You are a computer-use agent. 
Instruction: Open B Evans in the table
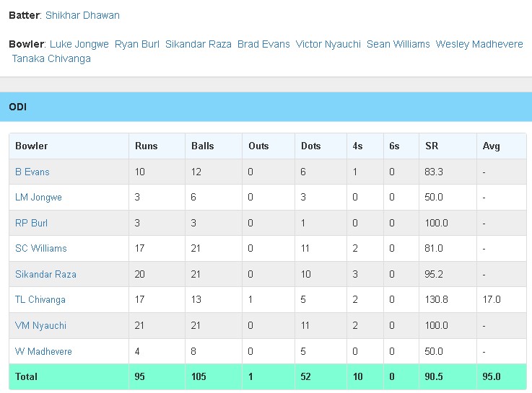point(32,172)
